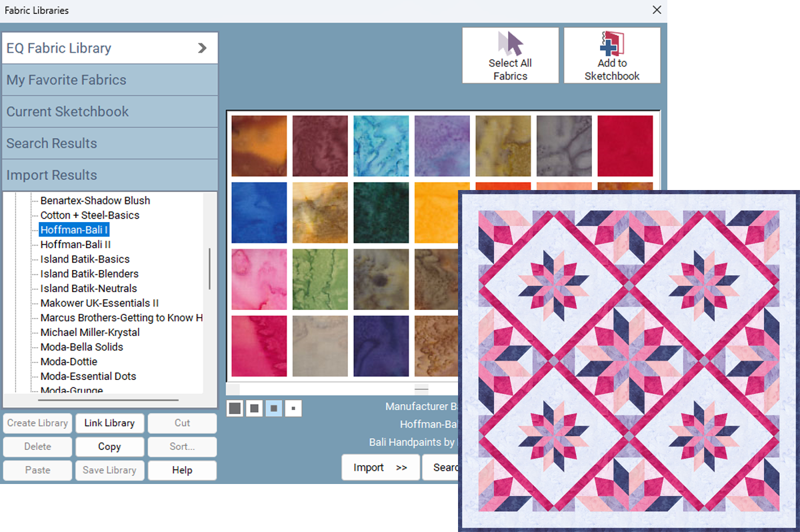Click the Paste button
This screenshot has width=800, height=532.
point(37,470)
